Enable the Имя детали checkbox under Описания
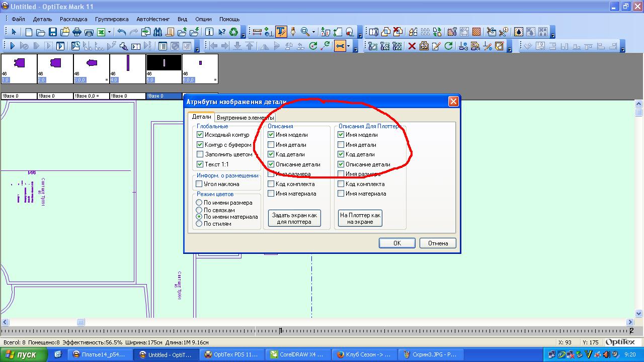The height and width of the screenshot is (362, 644). (271, 145)
